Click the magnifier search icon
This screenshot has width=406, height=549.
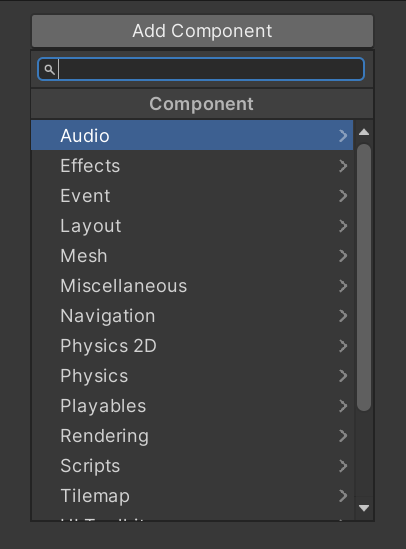[x=49, y=69]
